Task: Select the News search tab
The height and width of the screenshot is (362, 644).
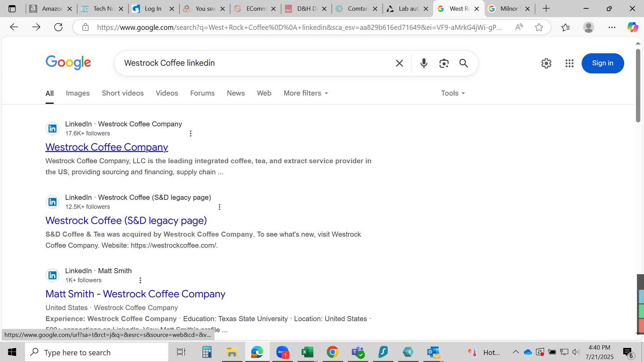Action: tap(236, 93)
